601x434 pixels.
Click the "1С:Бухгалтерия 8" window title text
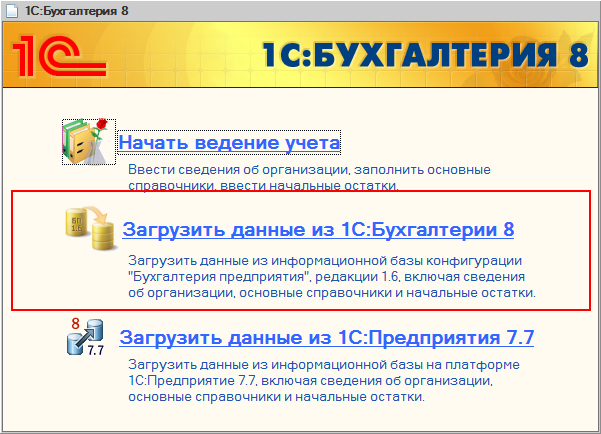77,11
